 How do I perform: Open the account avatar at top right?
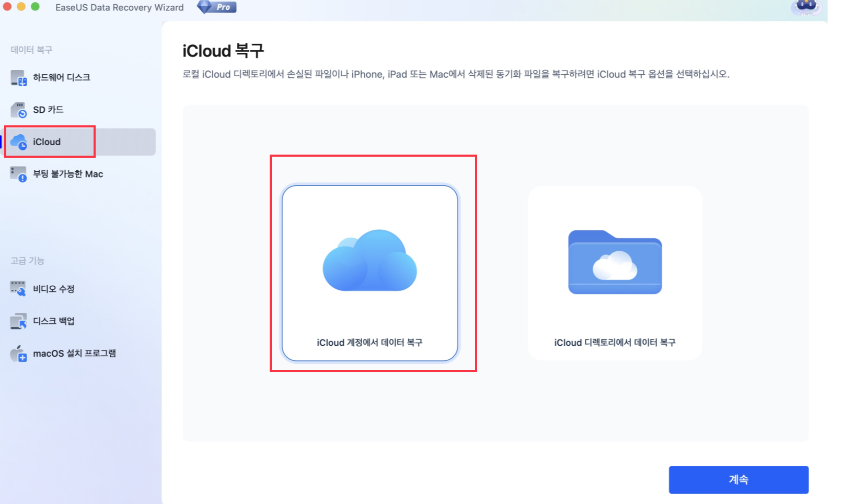tap(807, 7)
